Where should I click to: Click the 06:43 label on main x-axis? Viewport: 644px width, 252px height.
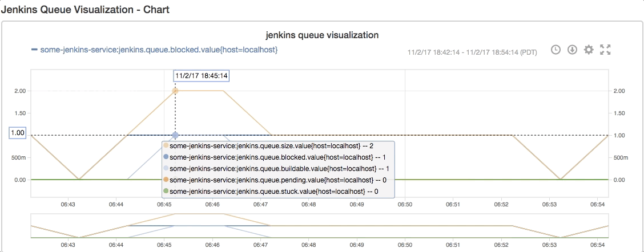(x=68, y=204)
